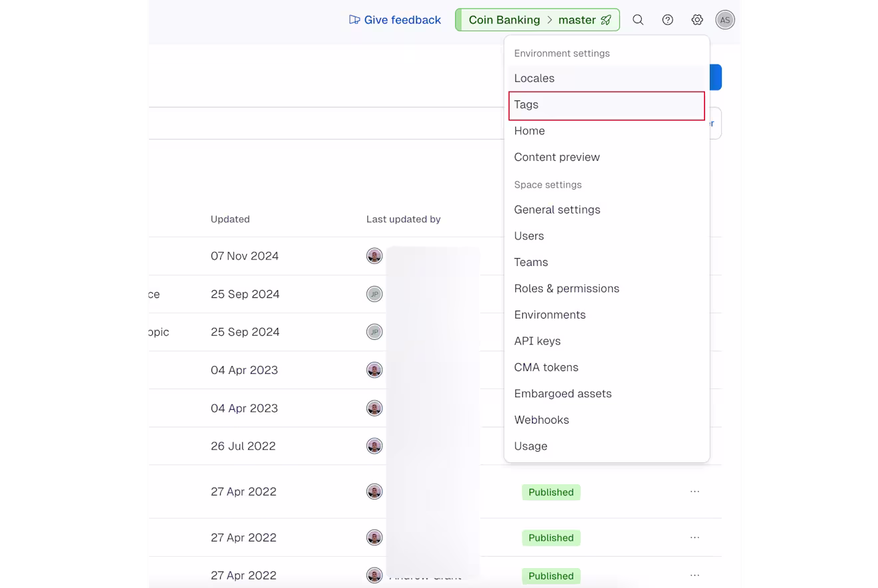This screenshot has width=878, height=588.
Task: Open Webhooks settings
Action: point(607,420)
